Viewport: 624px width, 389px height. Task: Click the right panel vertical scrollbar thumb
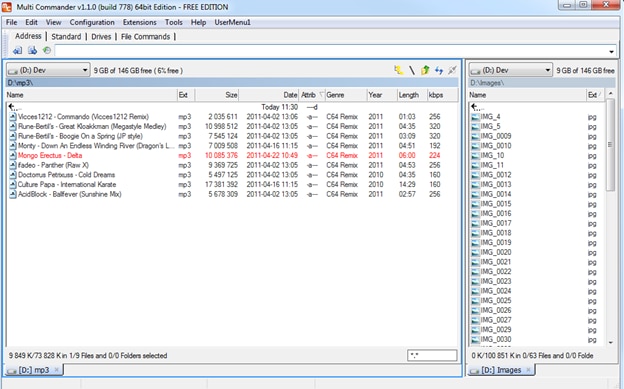(610, 145)
